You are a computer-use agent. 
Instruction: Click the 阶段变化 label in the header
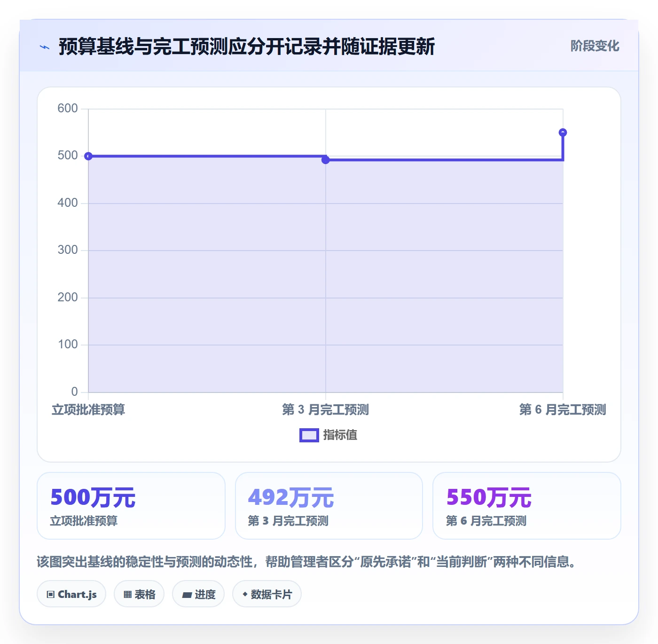595,46
